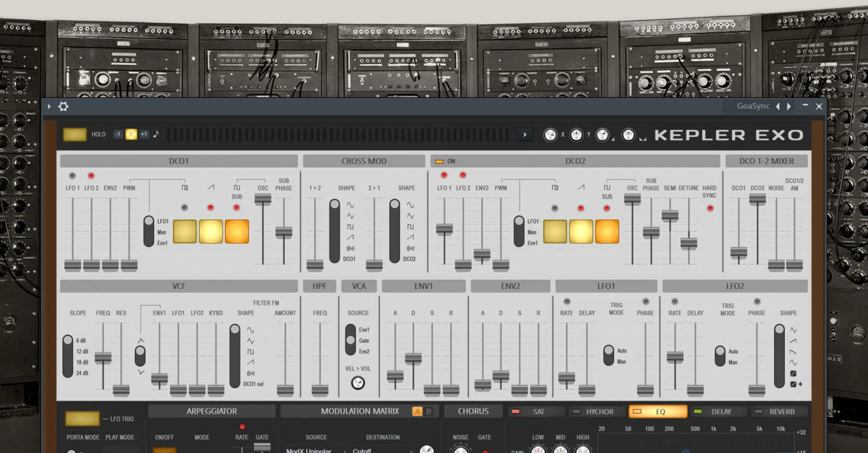Viewport: 868px width, 453px height.
Task: Expand the plugin menu arrow beside gear
Action: 49,107
